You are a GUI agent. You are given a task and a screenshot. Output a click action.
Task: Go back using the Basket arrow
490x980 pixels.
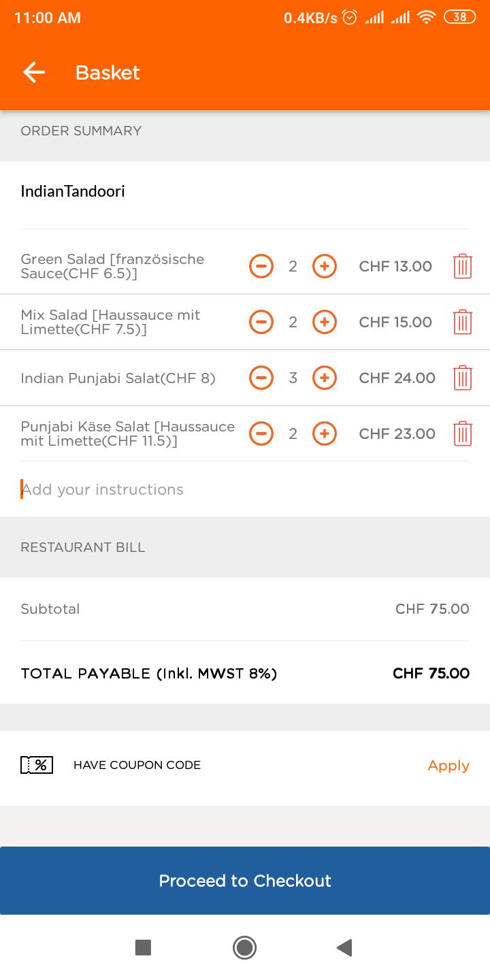tap(33, 72)
